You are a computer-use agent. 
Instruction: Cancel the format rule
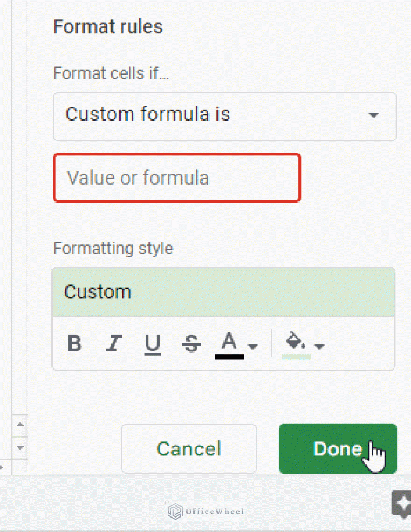(189, 449)
